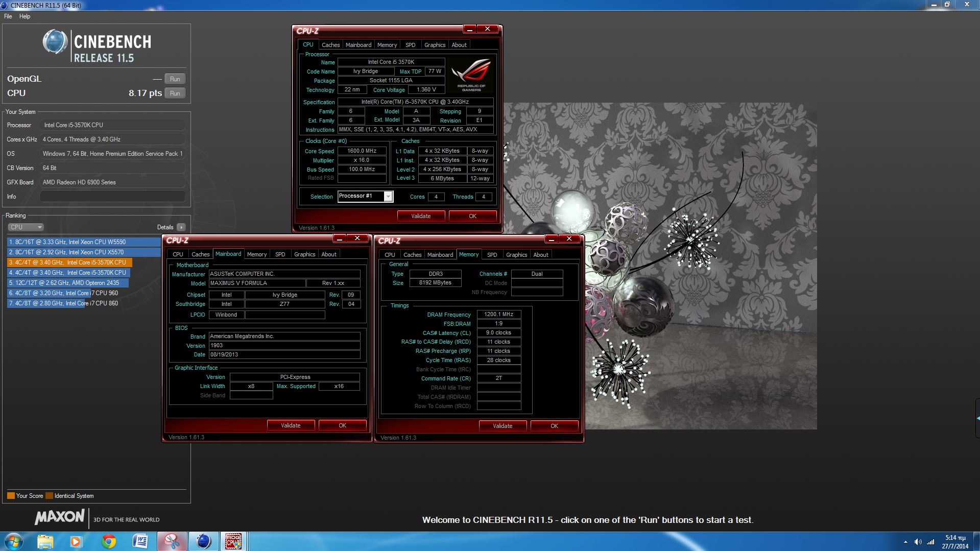Click OK in top CPU-Z window

[x=472, y=216]
